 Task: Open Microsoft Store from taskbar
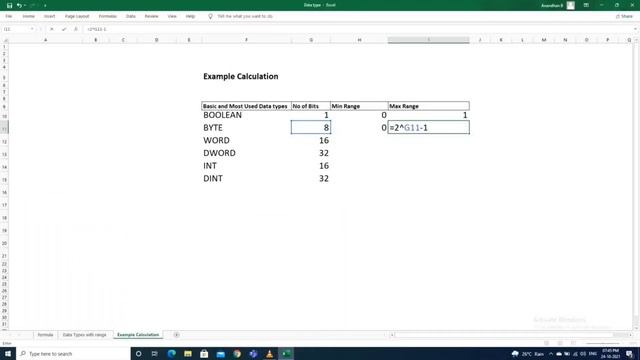[x=204, y=353]
